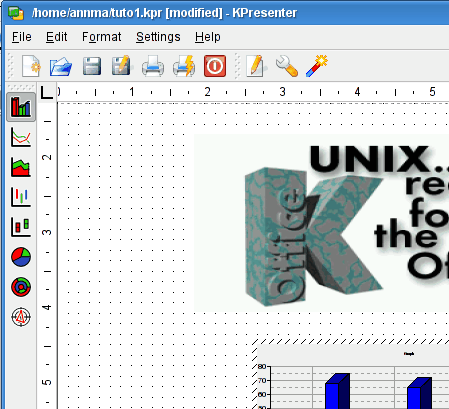Click the Save As floppy with pencil icon

[122, 66]
